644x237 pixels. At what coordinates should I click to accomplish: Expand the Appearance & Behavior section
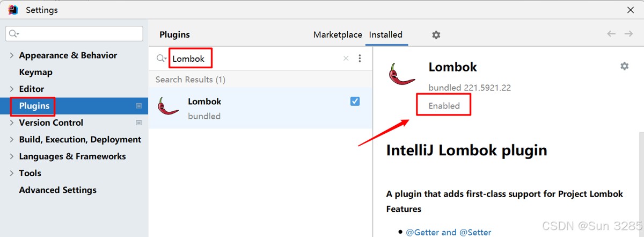pos(12,55)
